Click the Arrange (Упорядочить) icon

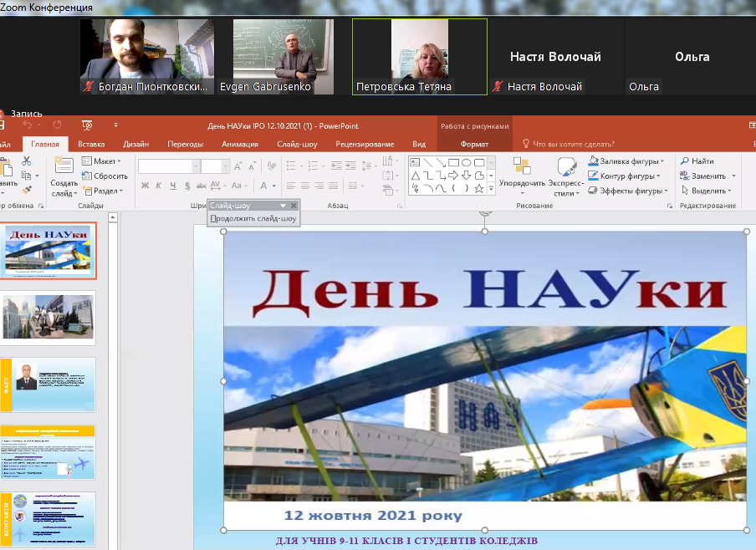click(x=522, y=166)
